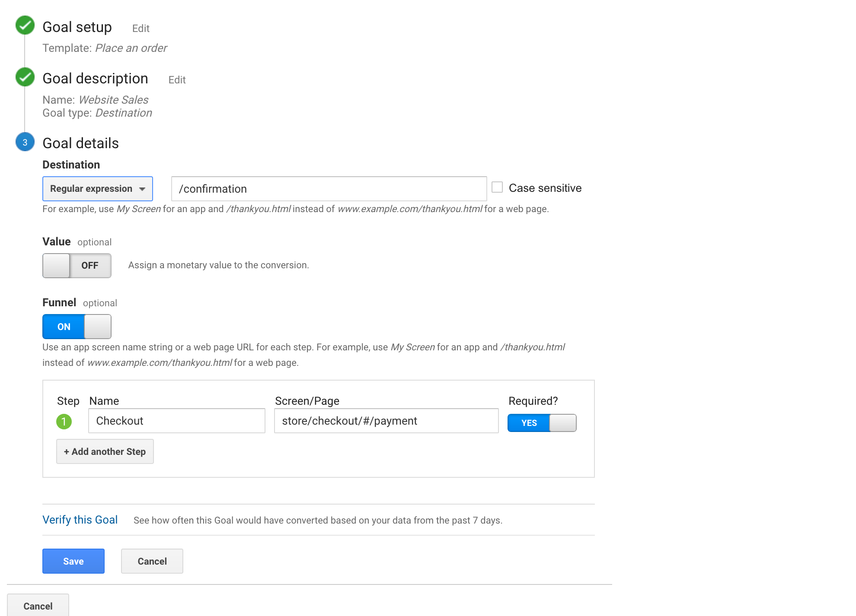Select the blue step 3 Goal details badge

pyautogui.click(x=25, y=142)
